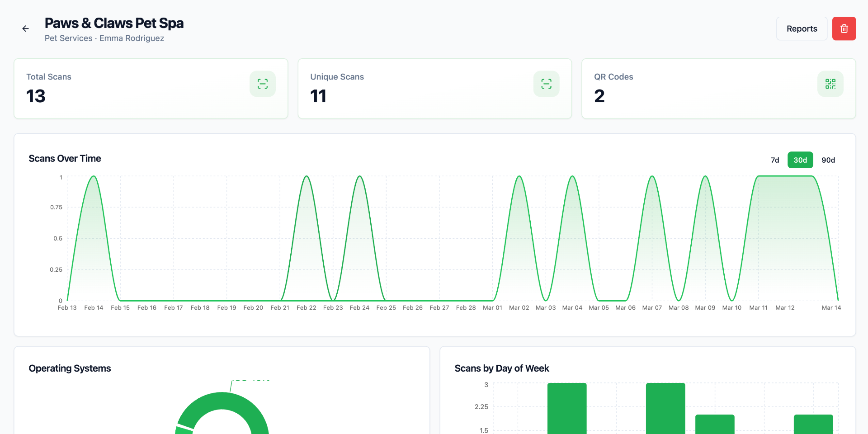Delete the business with the red trash icon
This screenshot has width=868, height=434.
tap(844, 28)
